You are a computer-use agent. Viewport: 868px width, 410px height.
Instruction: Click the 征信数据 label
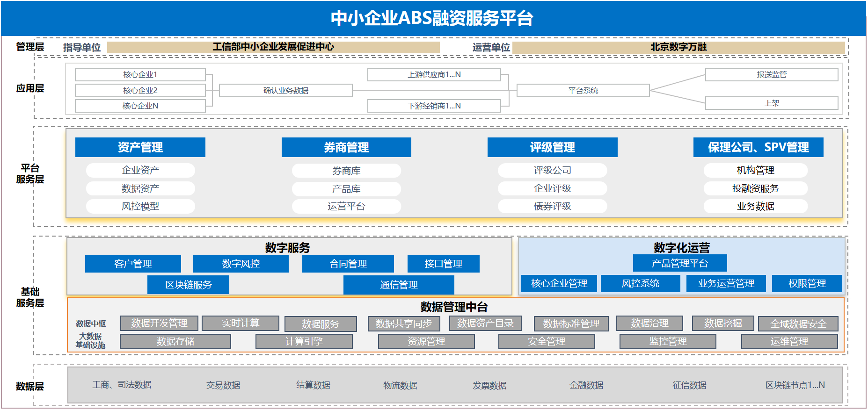tap(689, 385)
